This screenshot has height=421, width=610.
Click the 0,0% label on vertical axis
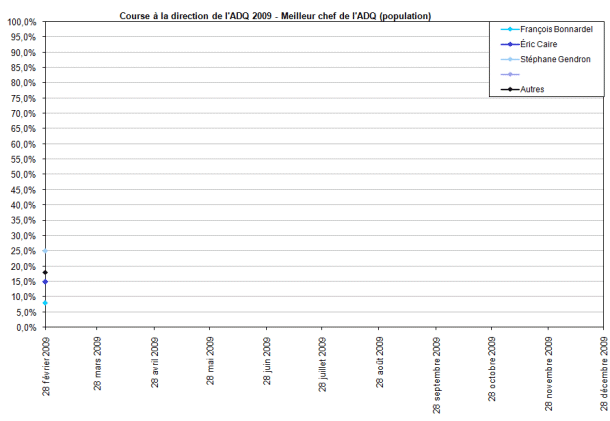coord(25,327)
